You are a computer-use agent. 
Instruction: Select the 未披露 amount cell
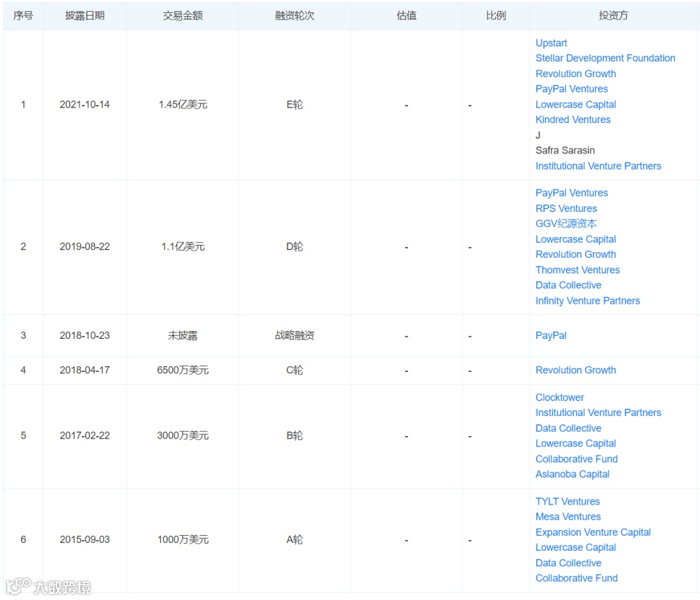coord(183,336)
